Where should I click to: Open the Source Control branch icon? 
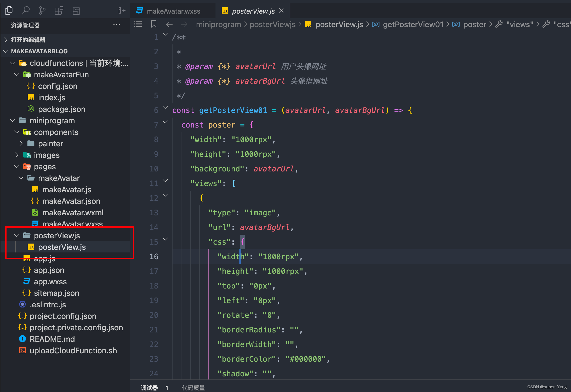[42, 10]
